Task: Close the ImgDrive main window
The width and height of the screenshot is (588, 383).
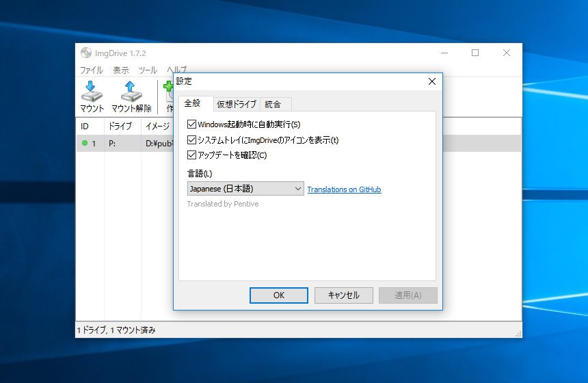Action: point(506,53)
